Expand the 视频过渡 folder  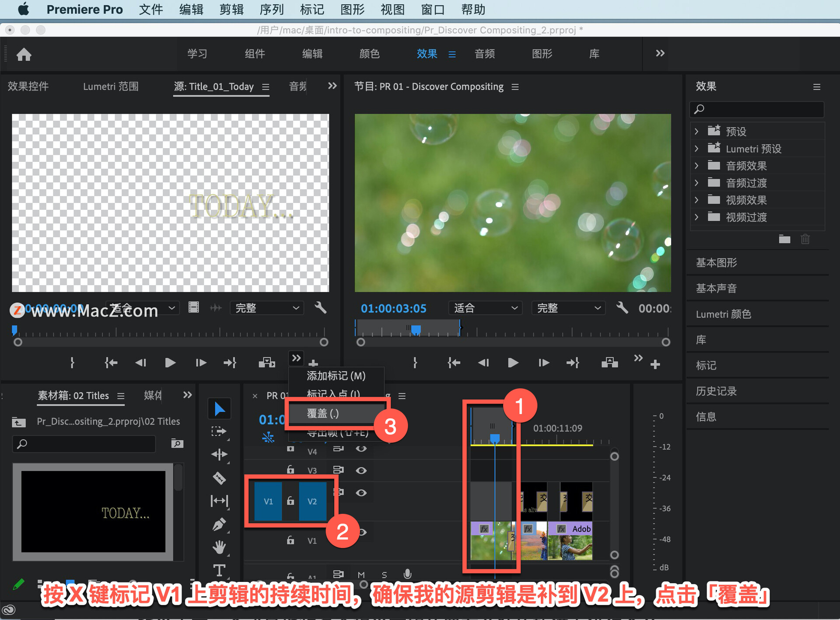click(x=696, y=217)
